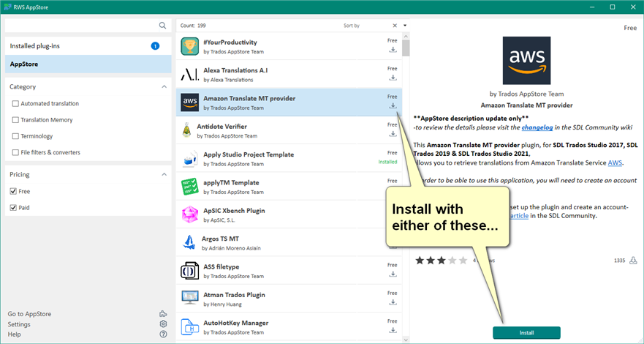The width and height of the screenshot is (644, 344).
Task: Download the AutoHotKey Manager plug-in
Action: (393, 330)
